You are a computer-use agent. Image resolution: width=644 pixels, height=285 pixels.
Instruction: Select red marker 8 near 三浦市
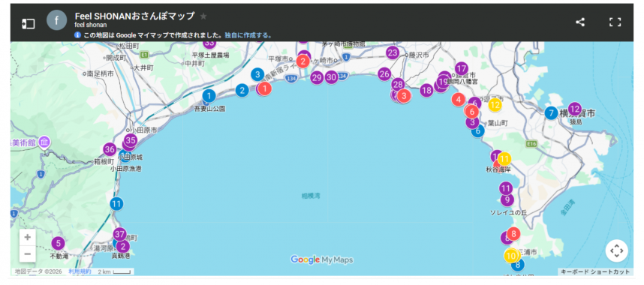point(513,234)
